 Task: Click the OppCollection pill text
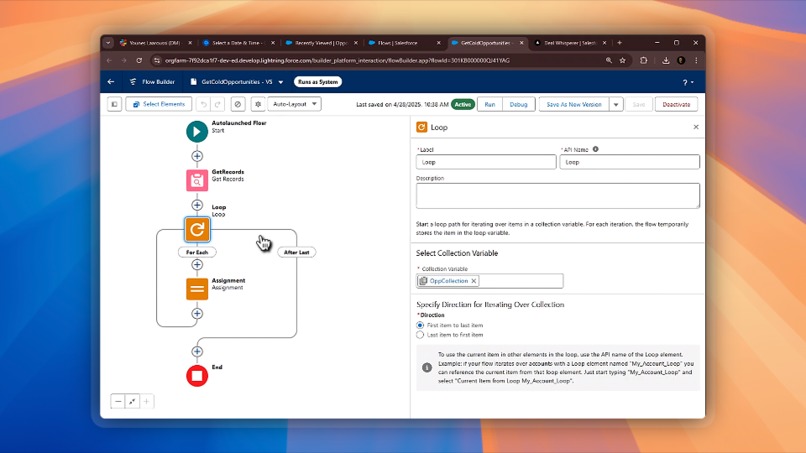(x=449, y=281)
